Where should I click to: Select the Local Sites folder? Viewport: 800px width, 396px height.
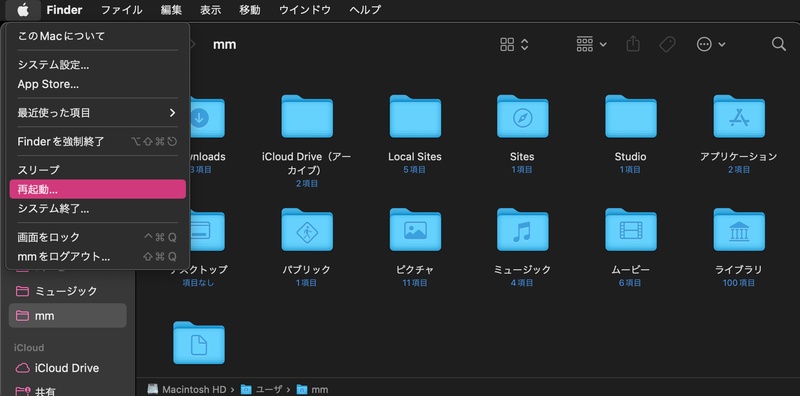click(415, 117)
